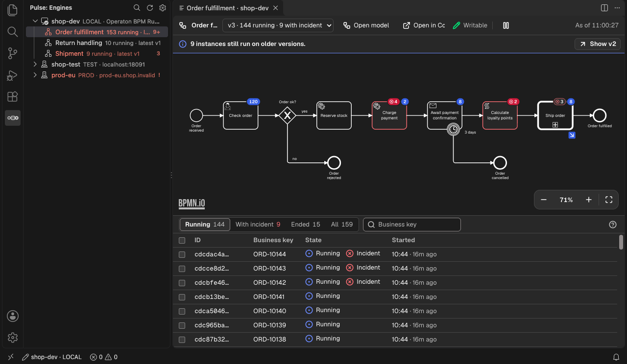Click the help icon in instances toolbar
This screenshot has width=627, height=364.
pos(612,225)
